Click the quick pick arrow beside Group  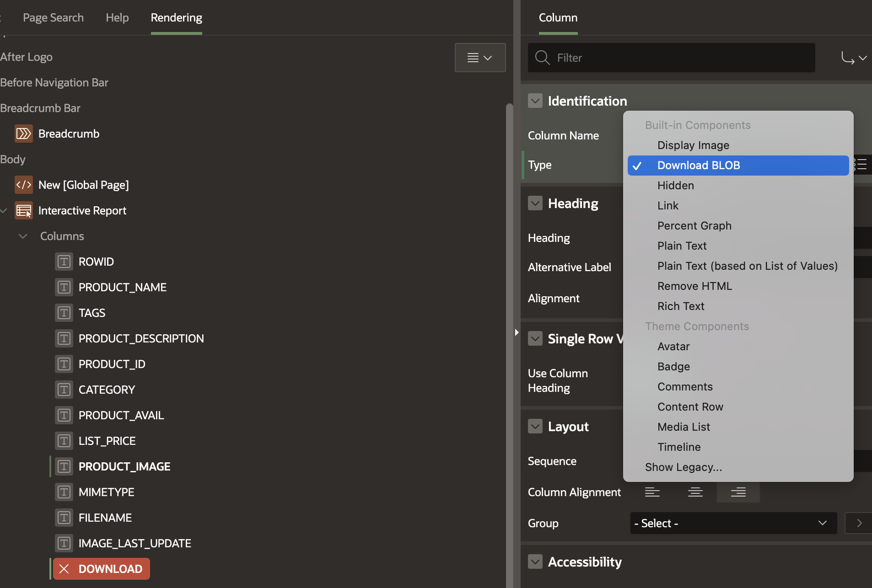[859, 523]
